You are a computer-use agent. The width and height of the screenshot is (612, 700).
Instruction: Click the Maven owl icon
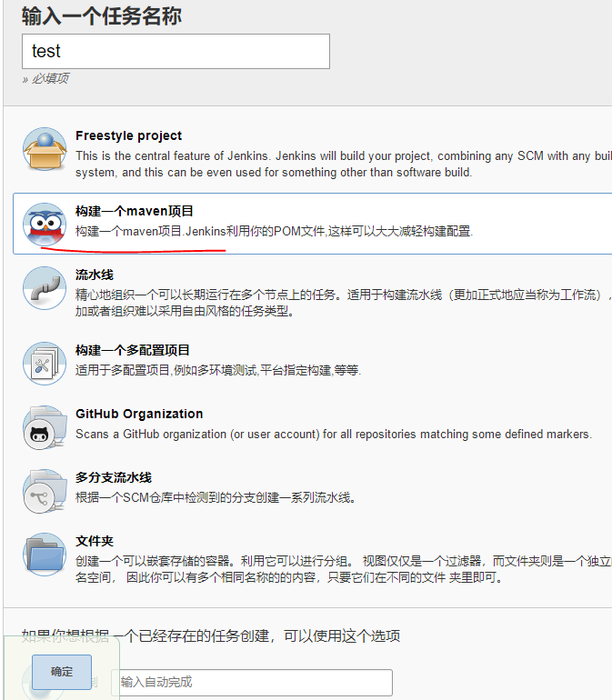point(45,225)
